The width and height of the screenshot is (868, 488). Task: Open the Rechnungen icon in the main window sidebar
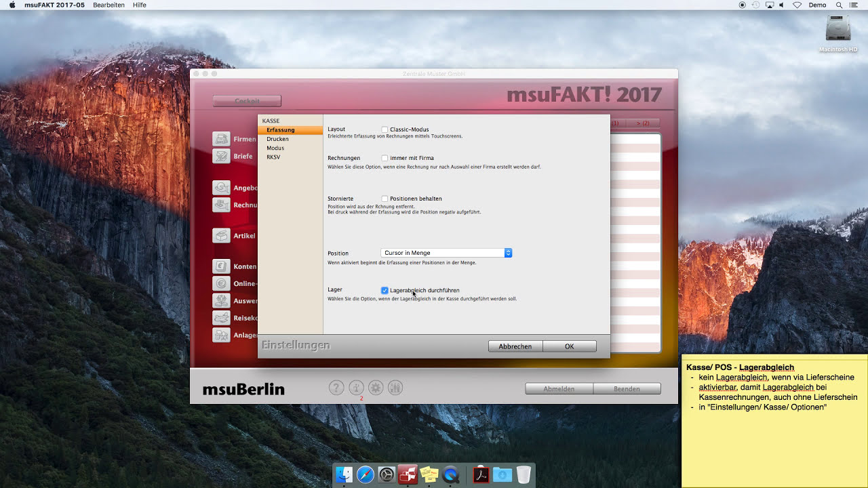pyautogui.click(x=221, y=205)
